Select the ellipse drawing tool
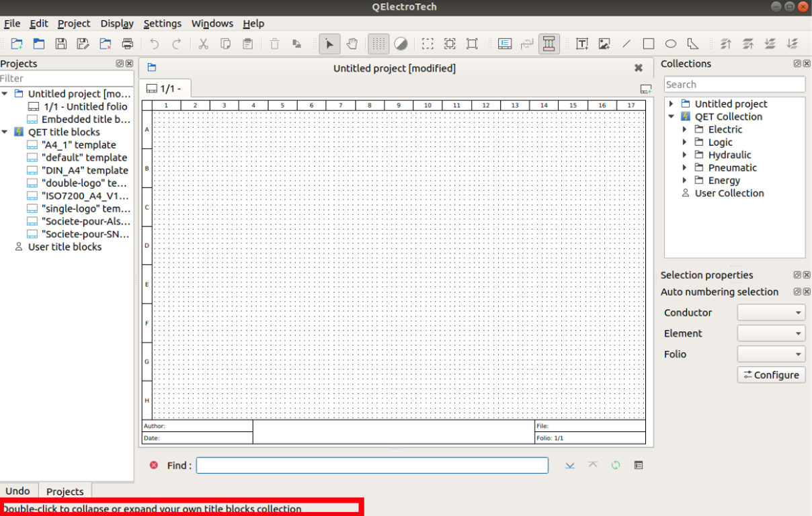Viewport: 812px width, 516px height. pyautogui.click(x=671, y=44)
